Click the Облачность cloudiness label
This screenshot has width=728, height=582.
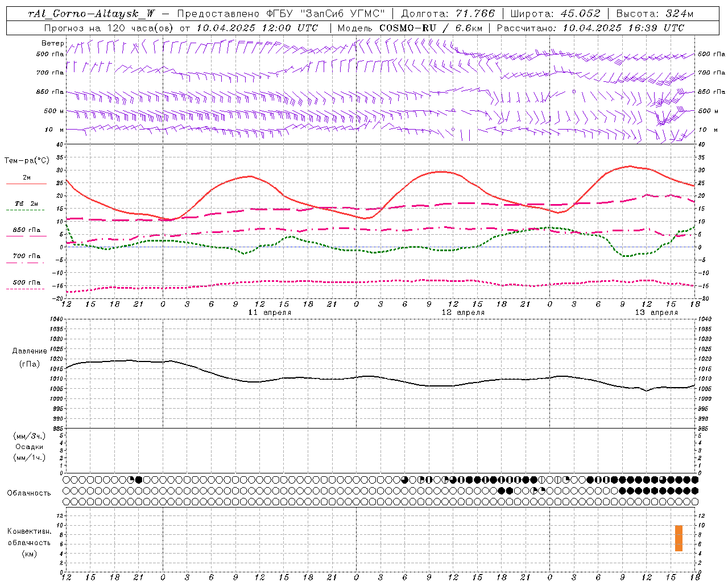pos(29,493)
